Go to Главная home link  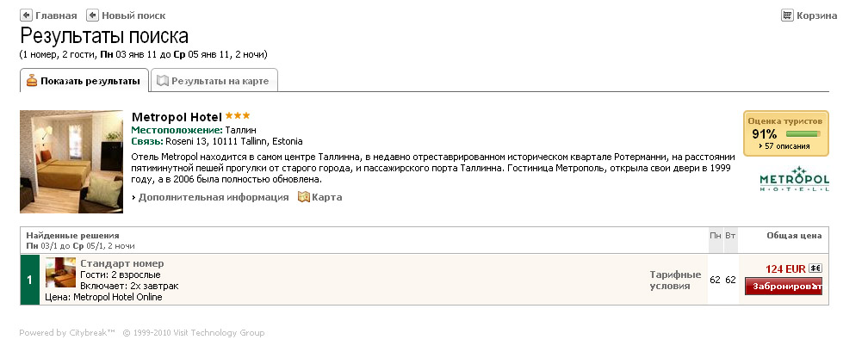pyautogui.click(x=56, y=15)
